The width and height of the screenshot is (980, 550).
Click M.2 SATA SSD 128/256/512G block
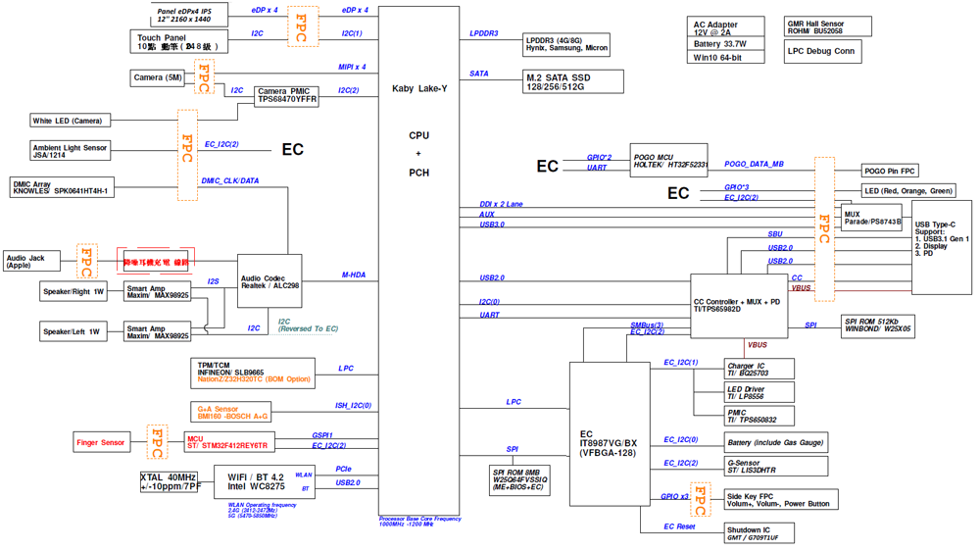click(573, 82)
